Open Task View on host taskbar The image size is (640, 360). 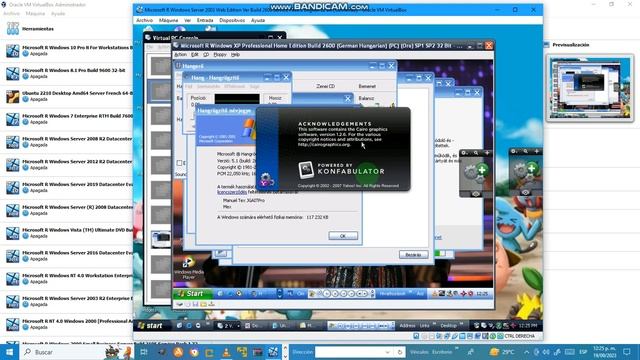(x=144, y=352)
